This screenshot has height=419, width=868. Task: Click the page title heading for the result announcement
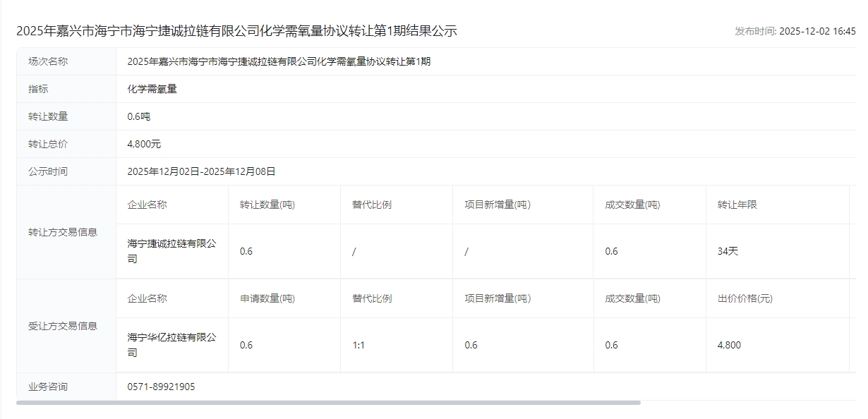pos(236,31)
